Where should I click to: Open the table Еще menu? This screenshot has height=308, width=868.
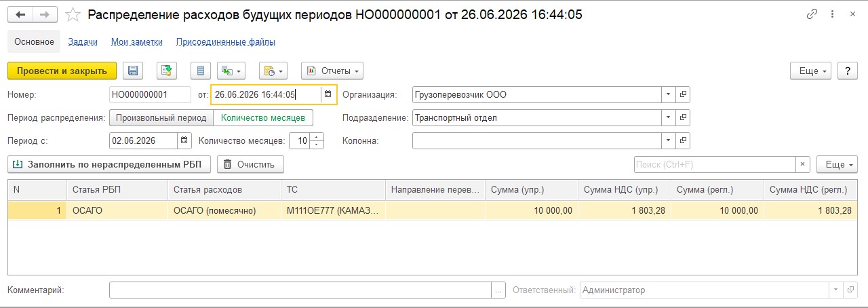pos(837,164)
